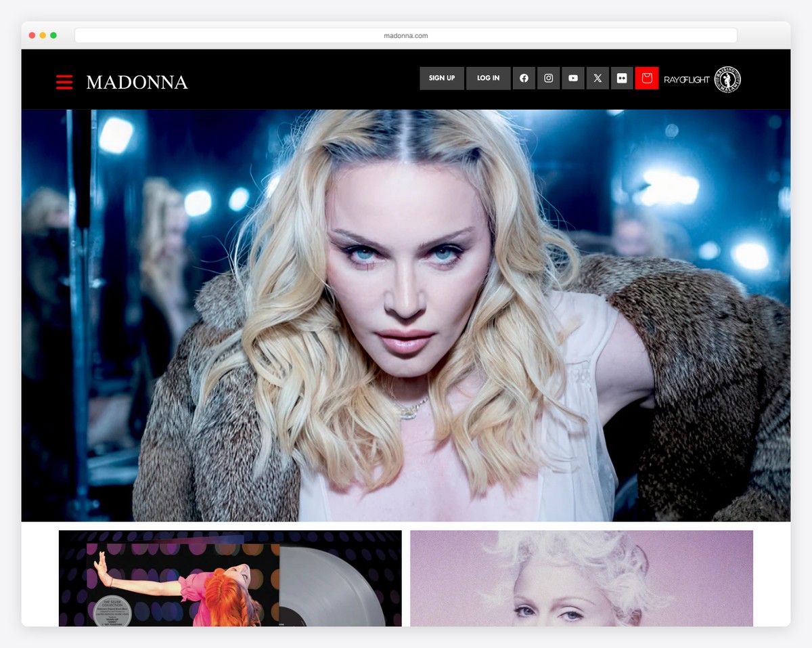Click the Ray of Light logo
Viewport: 812px width, 648px height.
click(685, 79)
